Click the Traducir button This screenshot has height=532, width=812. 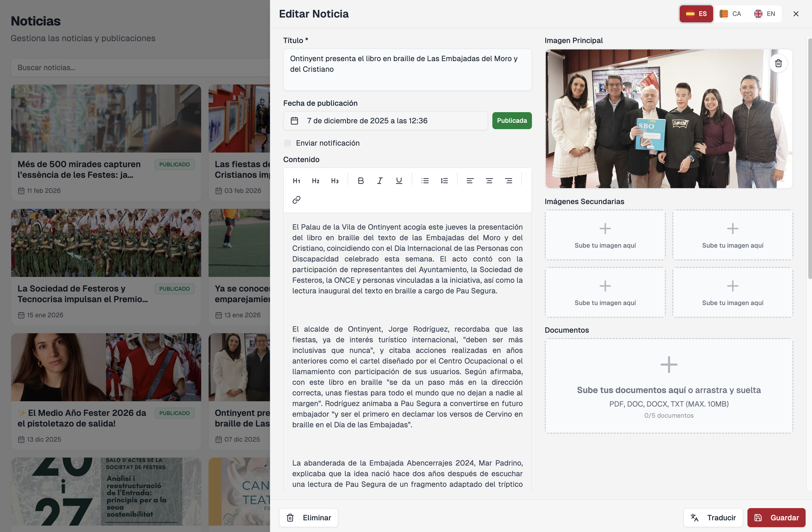pyautogui.click(x=713, y=518)
